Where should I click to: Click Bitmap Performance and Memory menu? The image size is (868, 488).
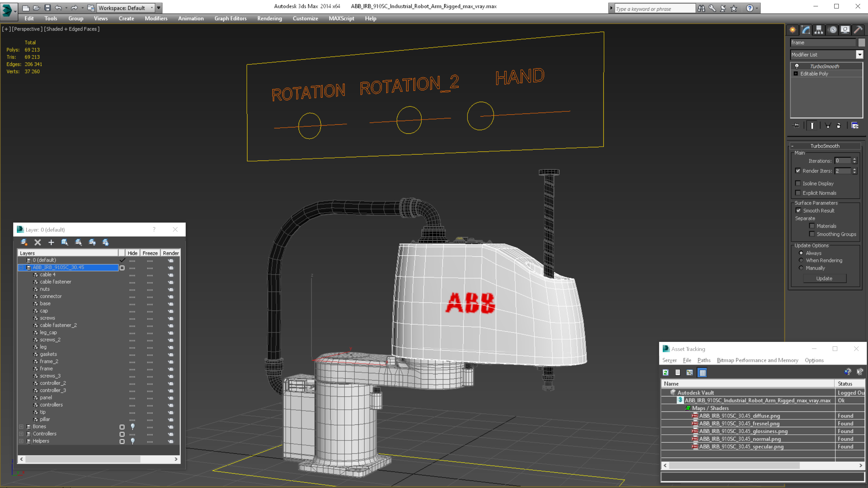coord(757,360)
